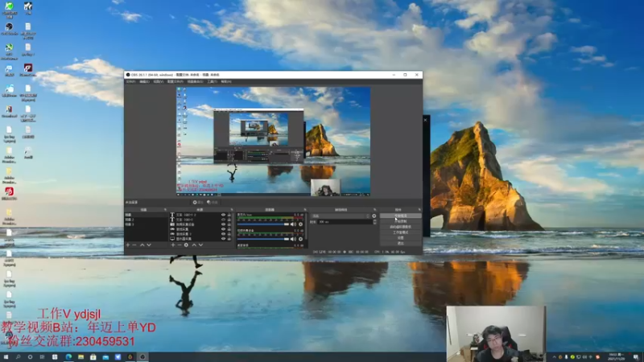
Task: Pop out the Scene Transitions dock panel
Action: pos(374,209)
